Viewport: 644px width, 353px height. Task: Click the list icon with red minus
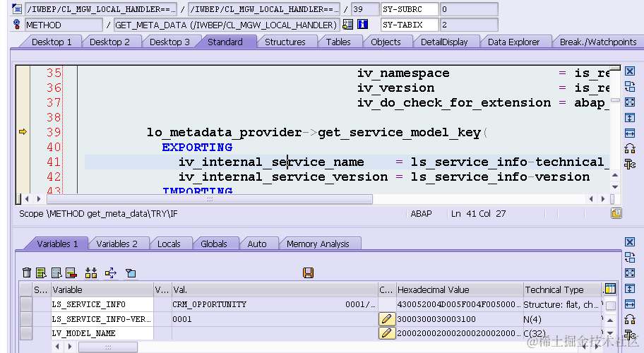pos(71,273)
